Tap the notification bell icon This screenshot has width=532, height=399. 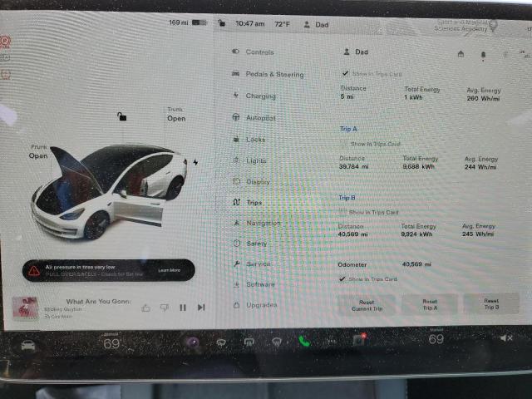click(x=483, y=56)
